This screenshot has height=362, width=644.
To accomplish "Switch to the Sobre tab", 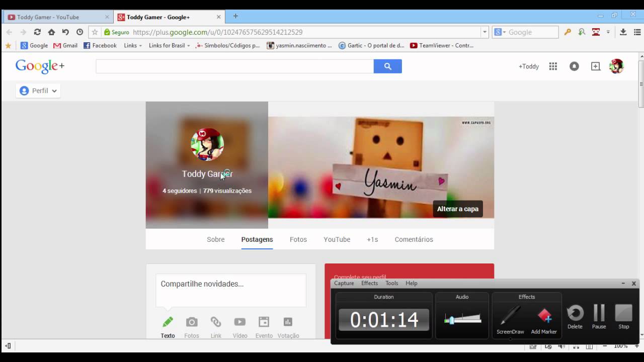I will (216, 239).
